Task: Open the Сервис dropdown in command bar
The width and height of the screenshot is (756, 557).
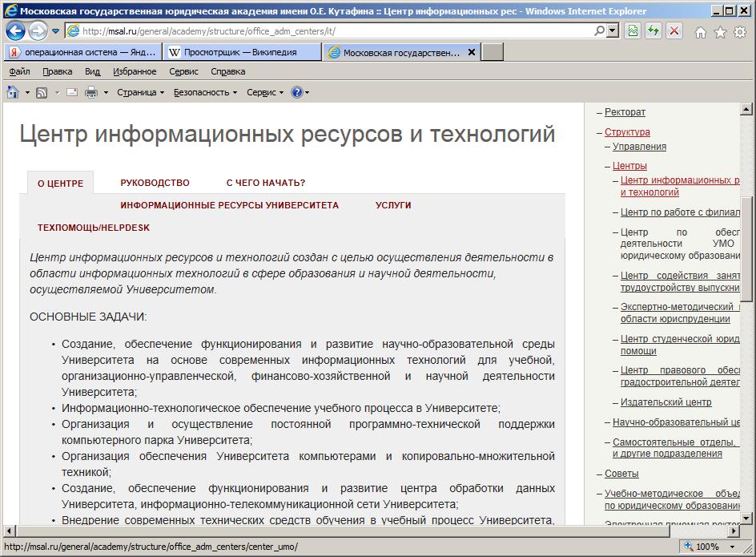Action: coord(265,92)
